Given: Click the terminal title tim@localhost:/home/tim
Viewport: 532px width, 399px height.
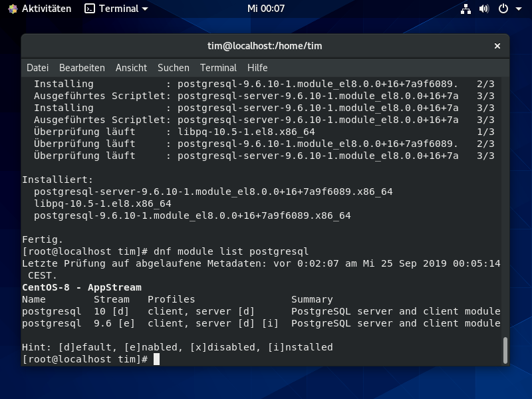Looking at the screenshot, I should tap(265, 46).
